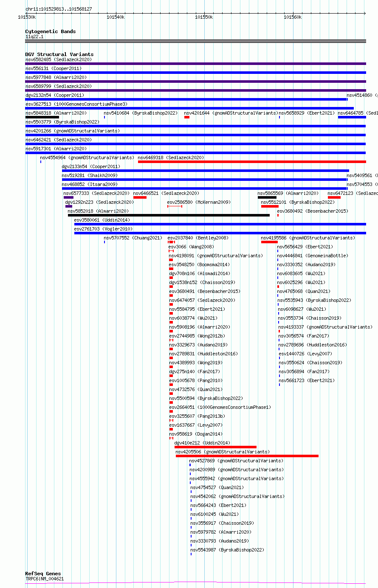The height and width of the screenshot is (588, 378).
Task: Open nsv4446841 (GenomeinaBottle) variant
Action: click(313, 256)
